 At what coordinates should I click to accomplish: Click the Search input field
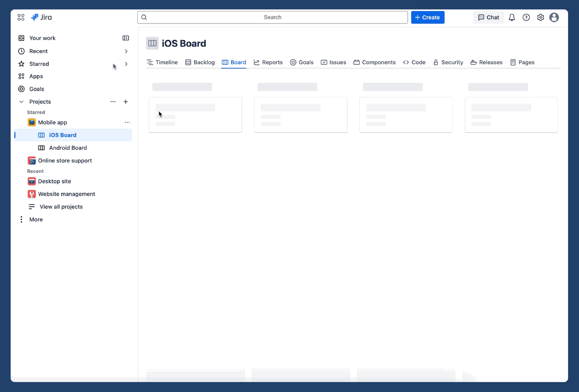(x=272, y=17)
